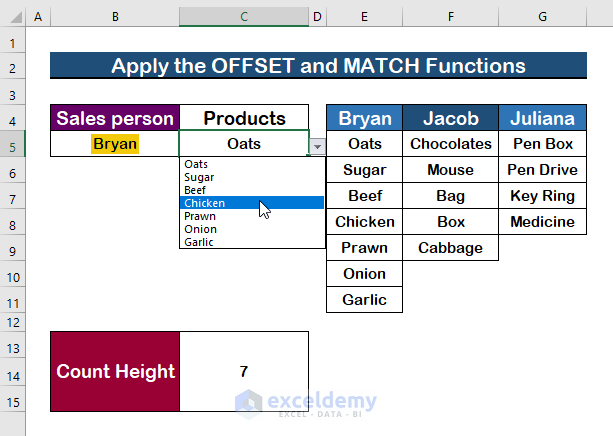
Task: Select row 14 header
Action: [13, 372]
